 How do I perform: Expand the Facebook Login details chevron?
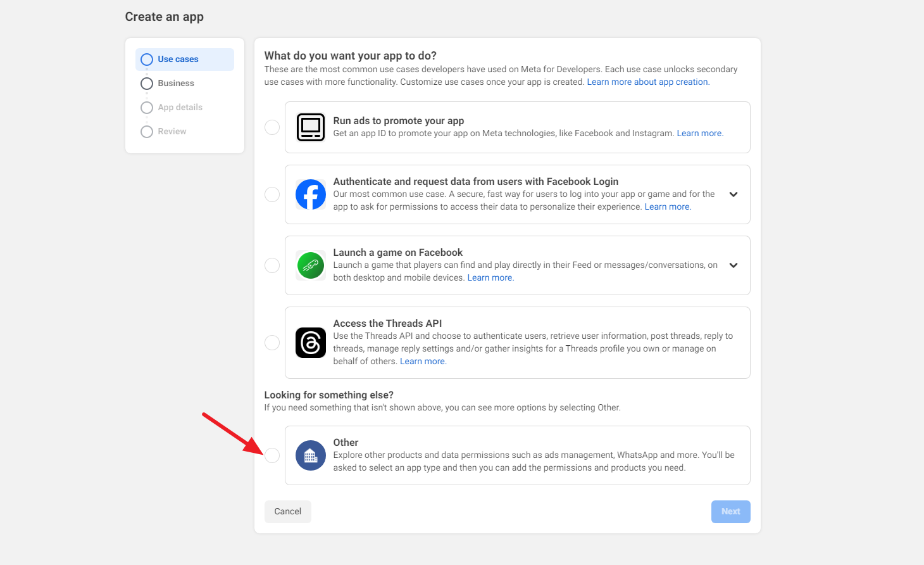tap(733, 194)
